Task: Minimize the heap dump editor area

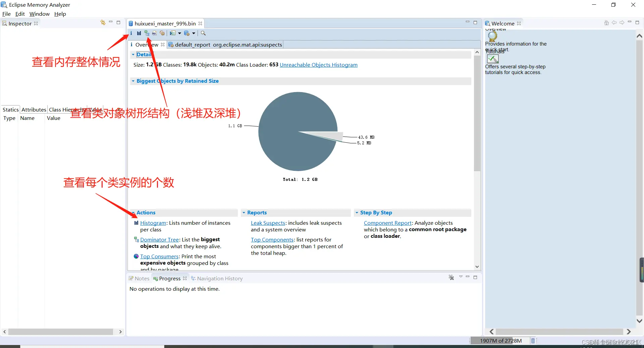Action: click(468, 22)
